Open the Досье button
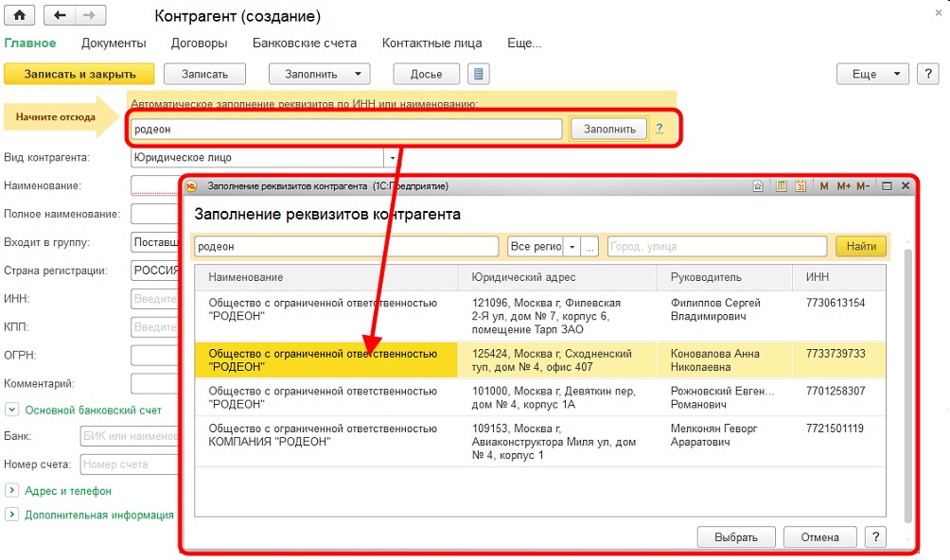950x560 pixels. click(x=427, y=74)
